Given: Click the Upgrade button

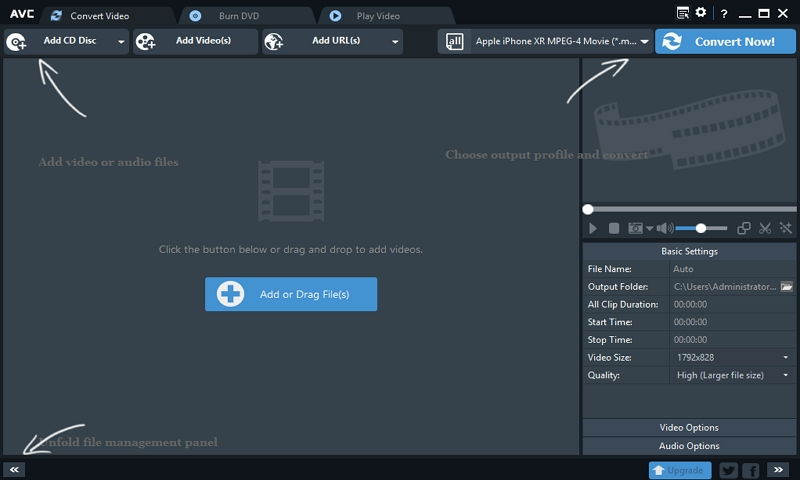Looking at the screenshot, I should click(680, 470).
